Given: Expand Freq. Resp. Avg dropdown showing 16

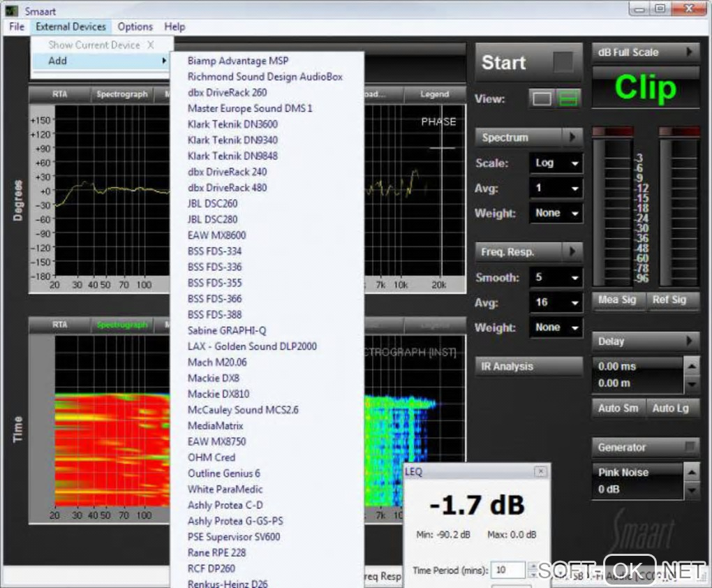Looking at the screenshot, I should tap(556, 303).
